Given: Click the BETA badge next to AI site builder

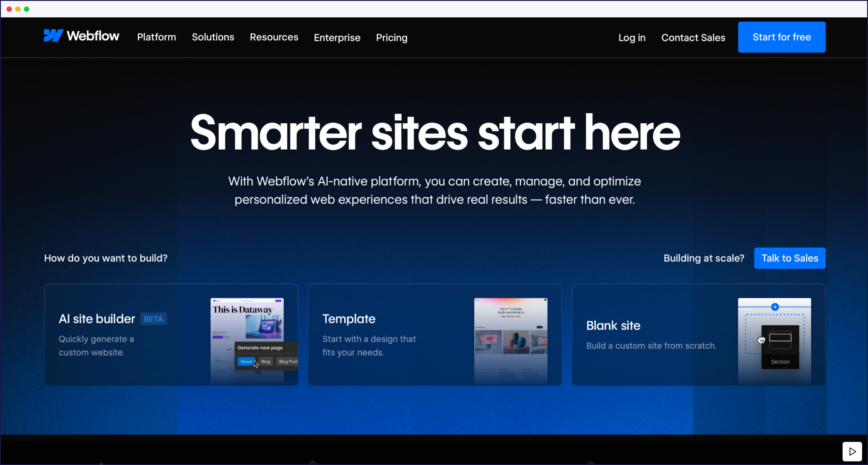Looking at the screenshot, I should (x=153, y=319).
